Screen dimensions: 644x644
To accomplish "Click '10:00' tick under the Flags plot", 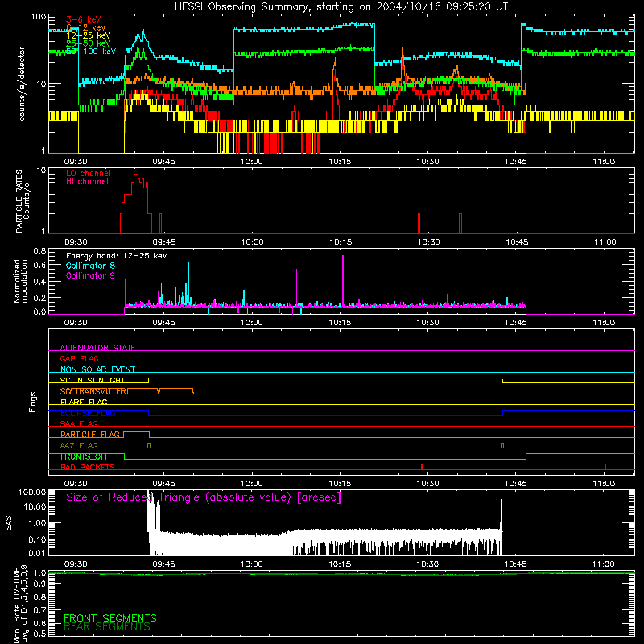I will pos(252,484).
